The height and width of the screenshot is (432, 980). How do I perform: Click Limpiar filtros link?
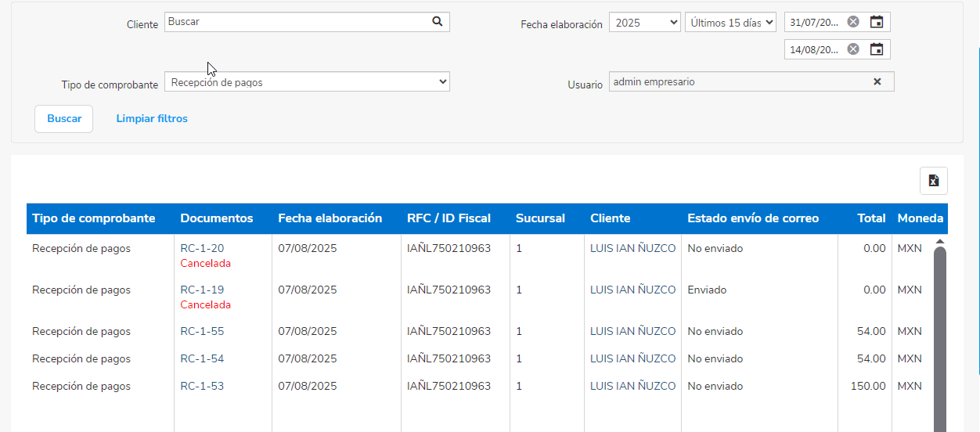click(152, 119)
